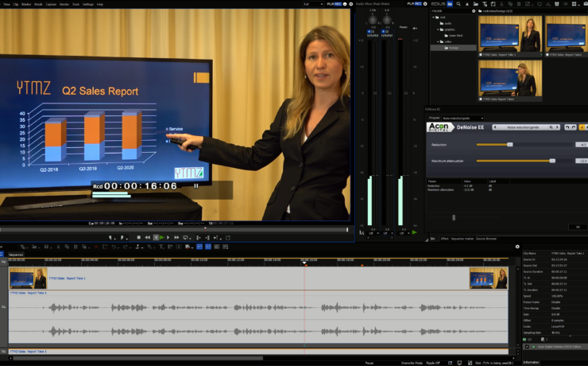Click the bin folder view icon beside EDIUS logo
This screenshot has height=366, width=588.
pyautogui.click(x=450, y=4)
